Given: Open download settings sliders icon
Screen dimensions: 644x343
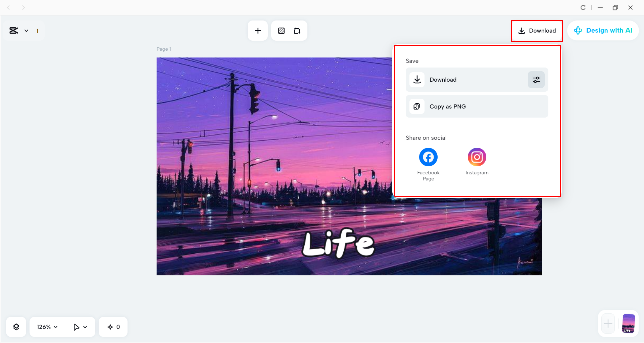Looking at the screenshot, I should (x=536, y=80).
